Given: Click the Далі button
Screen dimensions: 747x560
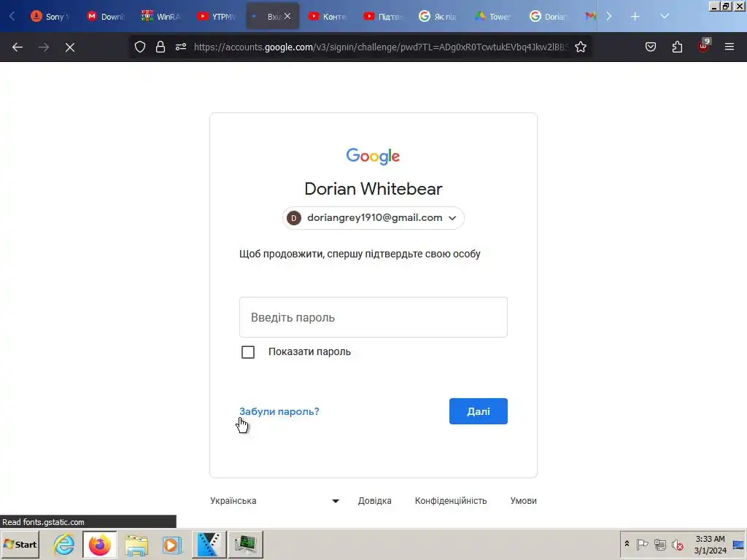Looking at the screenshot, I should click(479, 411).
